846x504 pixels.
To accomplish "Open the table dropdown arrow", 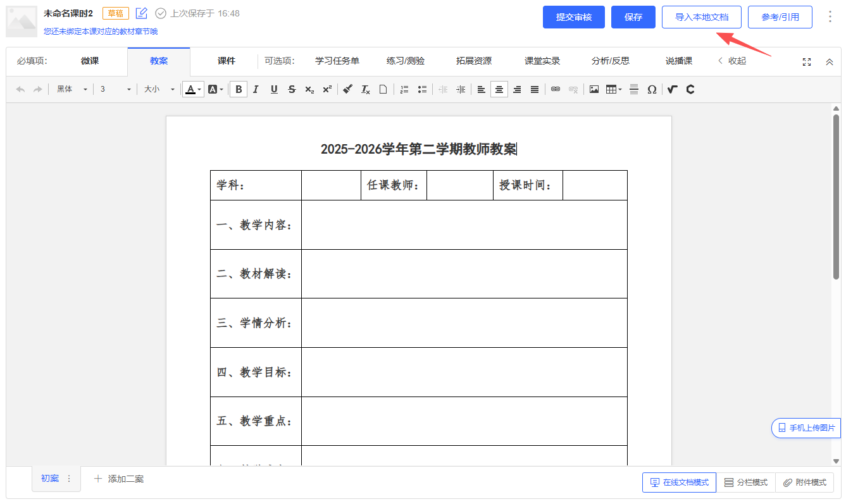I will coord(620,90).
